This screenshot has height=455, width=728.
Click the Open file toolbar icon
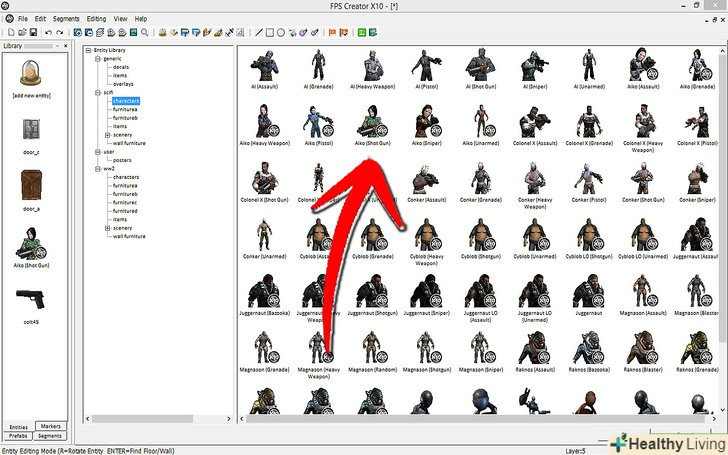point(22,32)
